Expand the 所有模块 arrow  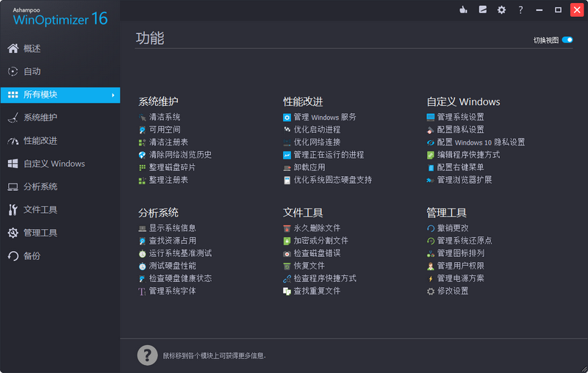(113, 95)
